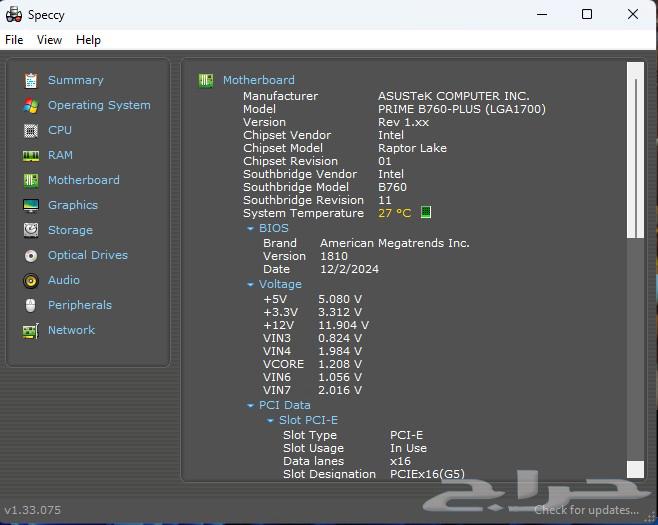
Task: Click the CPU chip icon
Action: coord(31,131)
